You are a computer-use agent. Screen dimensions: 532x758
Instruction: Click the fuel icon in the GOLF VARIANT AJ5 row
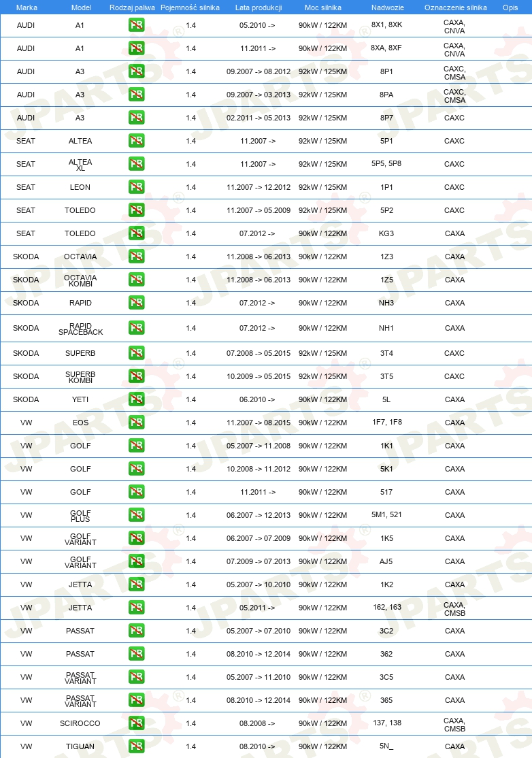tap(136, 561)
